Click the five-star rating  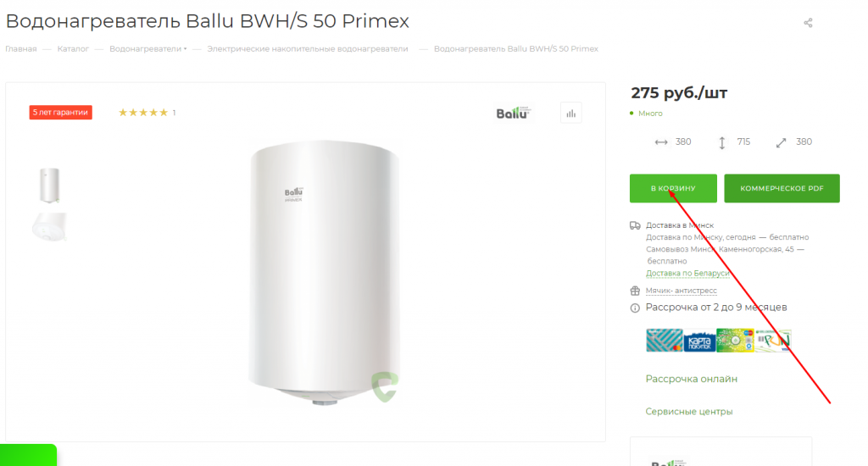pyautogui.click(x=142, y=113)
